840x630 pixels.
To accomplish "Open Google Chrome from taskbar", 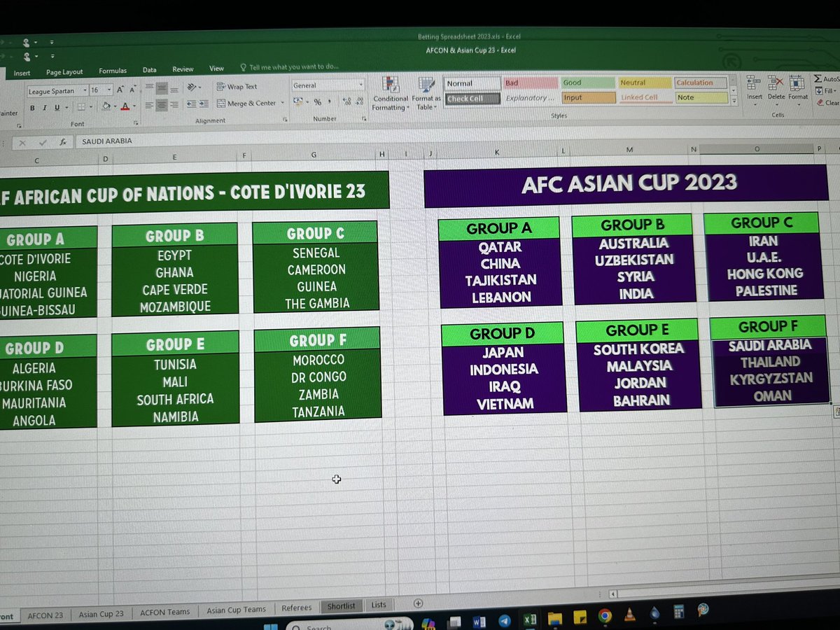I will [x=605, y=616].
